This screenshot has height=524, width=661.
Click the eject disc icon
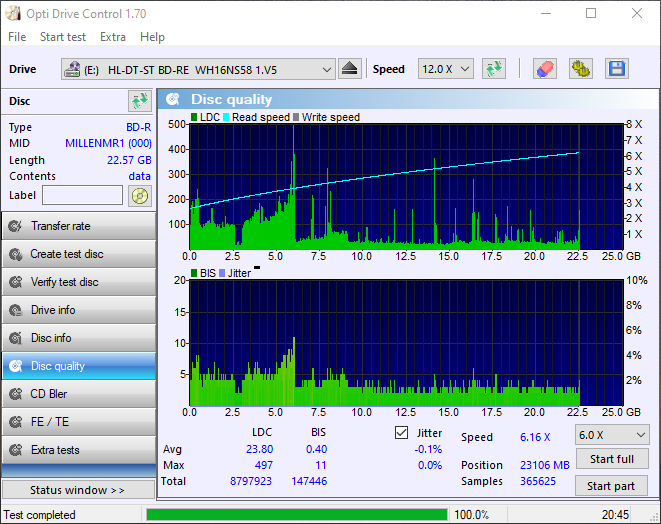[x=349, y=69]
